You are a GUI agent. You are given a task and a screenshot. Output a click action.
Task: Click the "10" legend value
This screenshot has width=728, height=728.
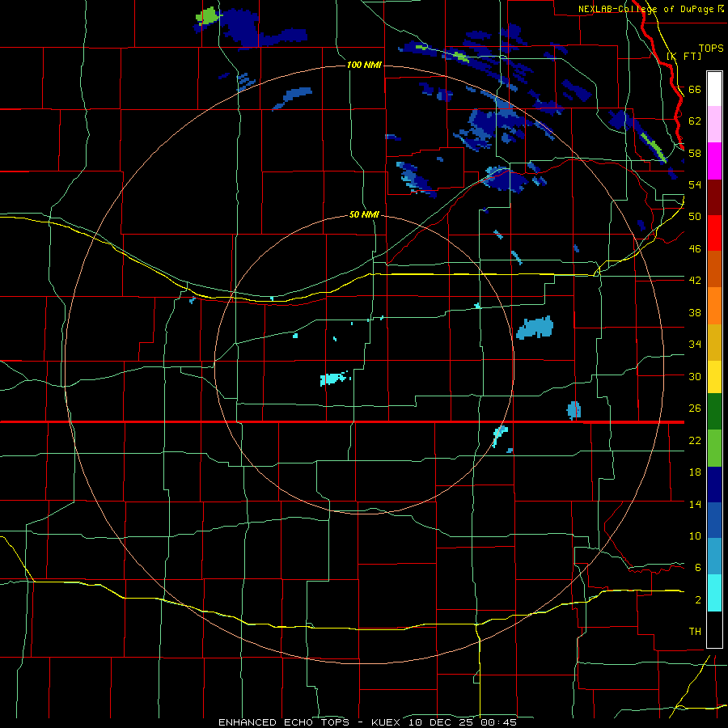[695, 536]
